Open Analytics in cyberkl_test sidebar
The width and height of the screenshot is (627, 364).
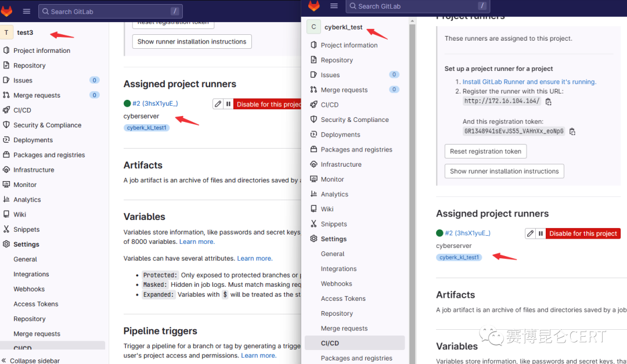tap(334, 194)
